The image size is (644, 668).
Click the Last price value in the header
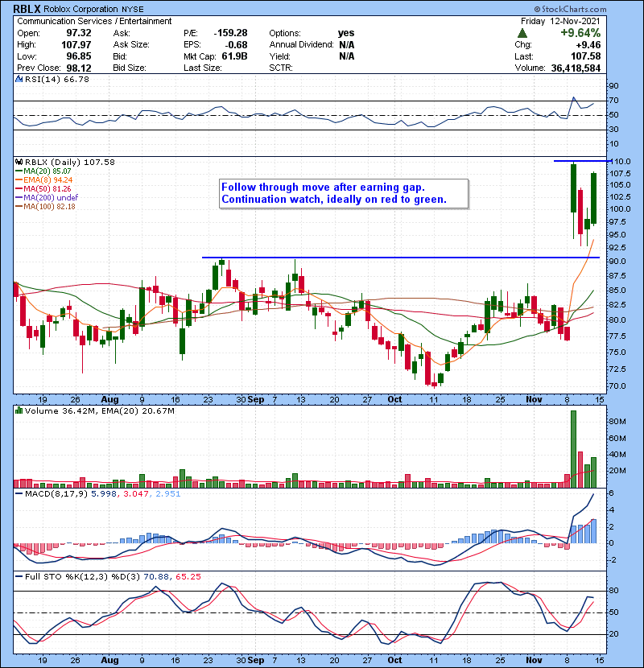tap(585, 56)
